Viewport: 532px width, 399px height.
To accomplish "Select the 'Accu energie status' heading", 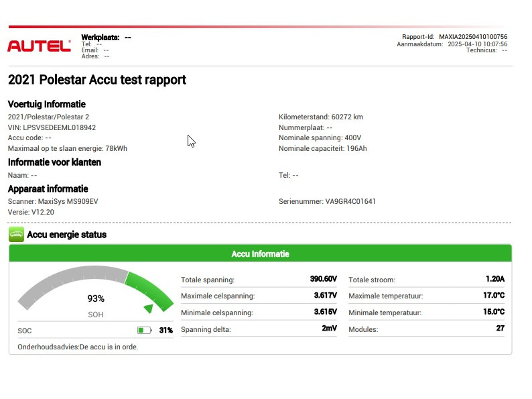I will [67, 235].
